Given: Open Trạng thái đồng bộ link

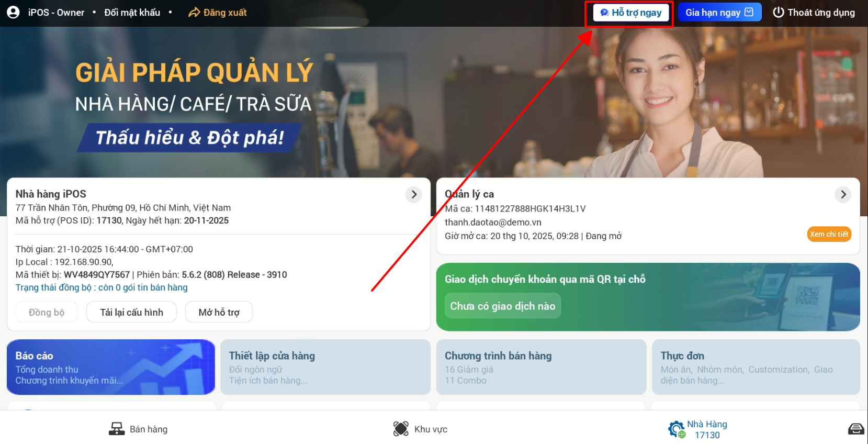Looking at the screenshot, I should [102, 287].
